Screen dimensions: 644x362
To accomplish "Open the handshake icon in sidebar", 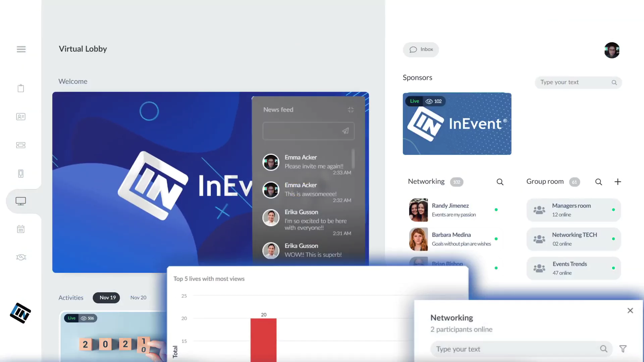I will point(21,257).
